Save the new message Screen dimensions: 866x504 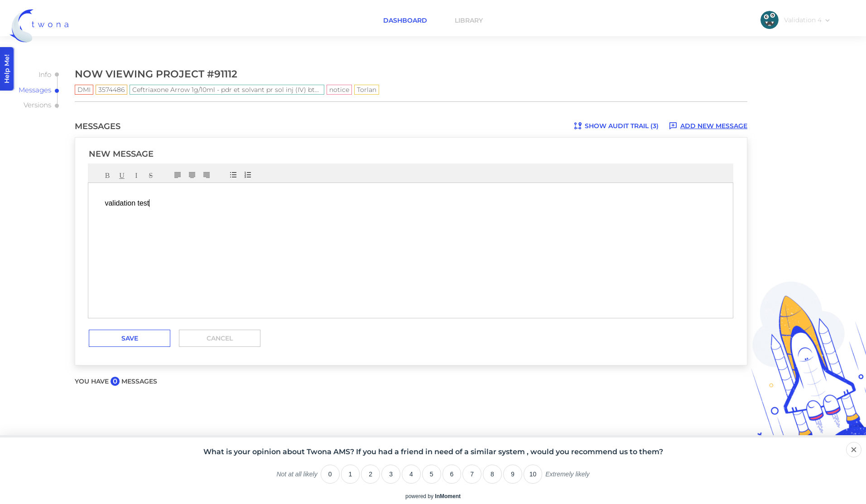click(130, 338)
